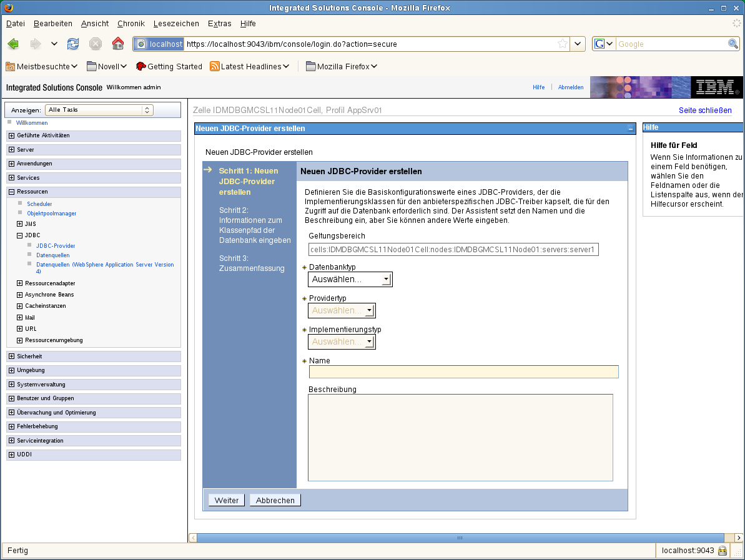Click the Abmelden link
This screenshot has width=745, height=560.
571,87
